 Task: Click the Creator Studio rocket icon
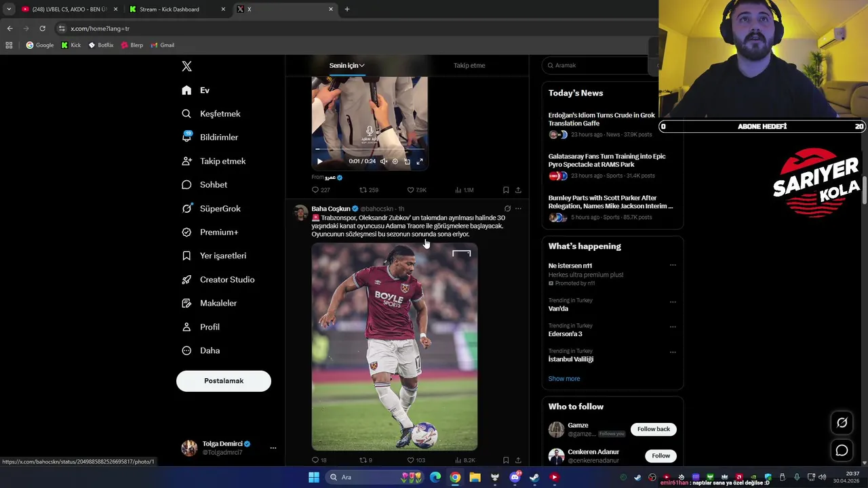[x=186, y=279]
